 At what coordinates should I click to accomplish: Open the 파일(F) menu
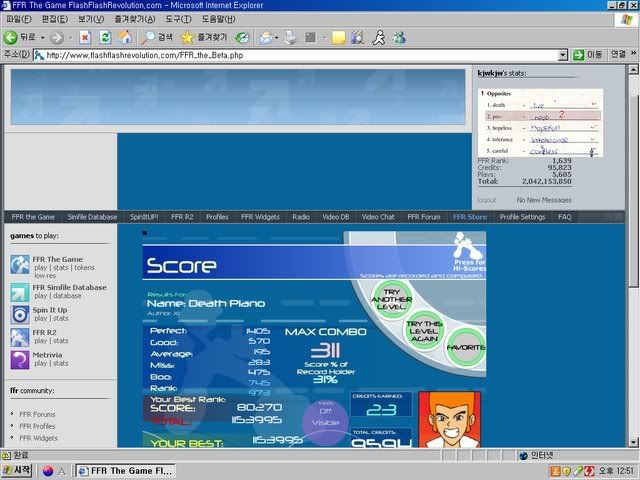click(x=18, y=19)
